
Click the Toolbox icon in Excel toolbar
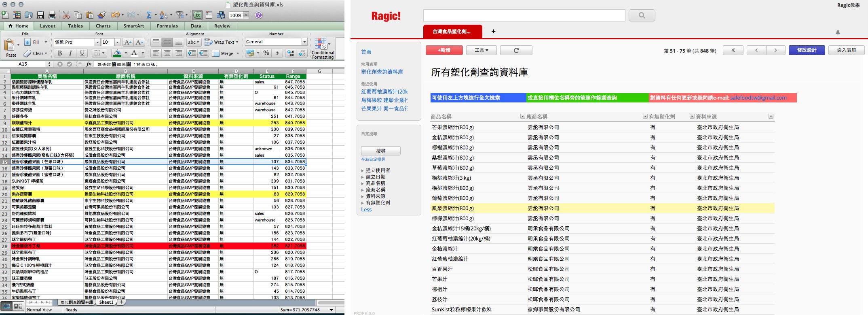(209, 15)
